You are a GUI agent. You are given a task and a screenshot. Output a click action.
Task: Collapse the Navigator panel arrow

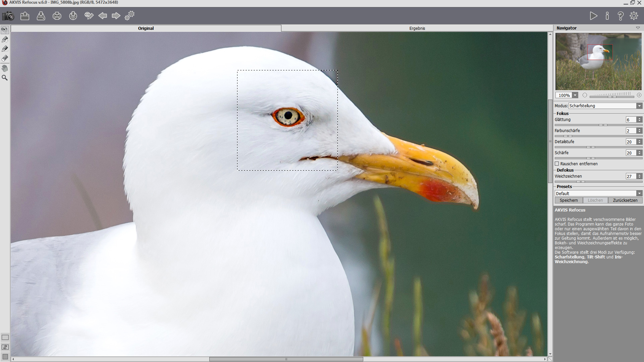[x=638, y=28]
